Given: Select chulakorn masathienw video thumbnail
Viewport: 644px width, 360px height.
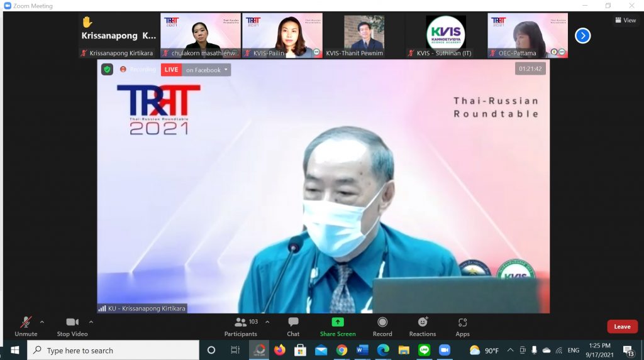Looking at the screenshot, I should pyautogui.click(x=201, y=36).
